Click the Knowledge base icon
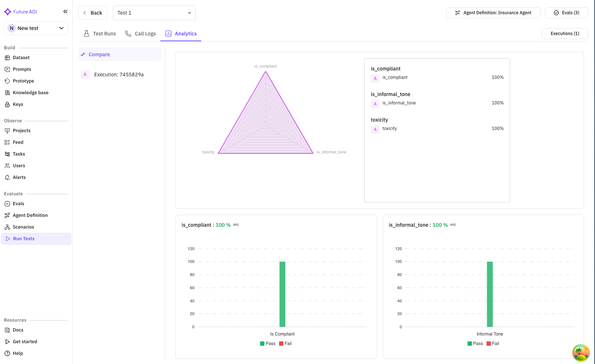Image resolution: width=595 pixels, height=364 pixels. pos(8,92)
